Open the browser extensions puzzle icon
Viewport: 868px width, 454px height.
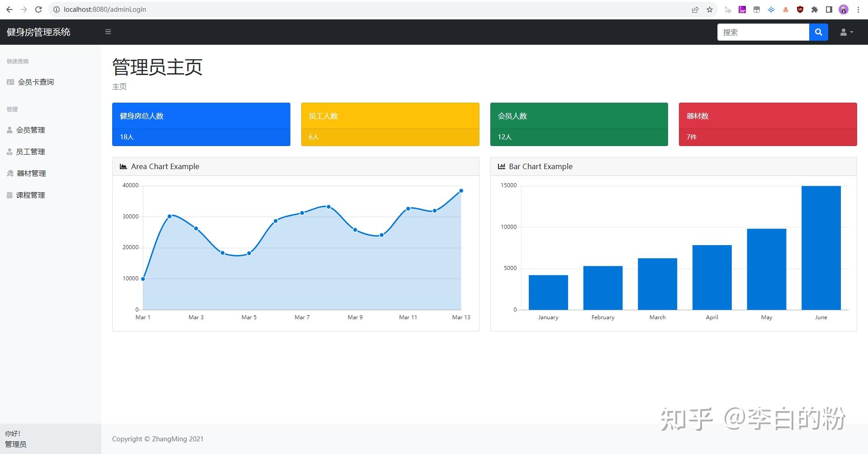(815, 9)
